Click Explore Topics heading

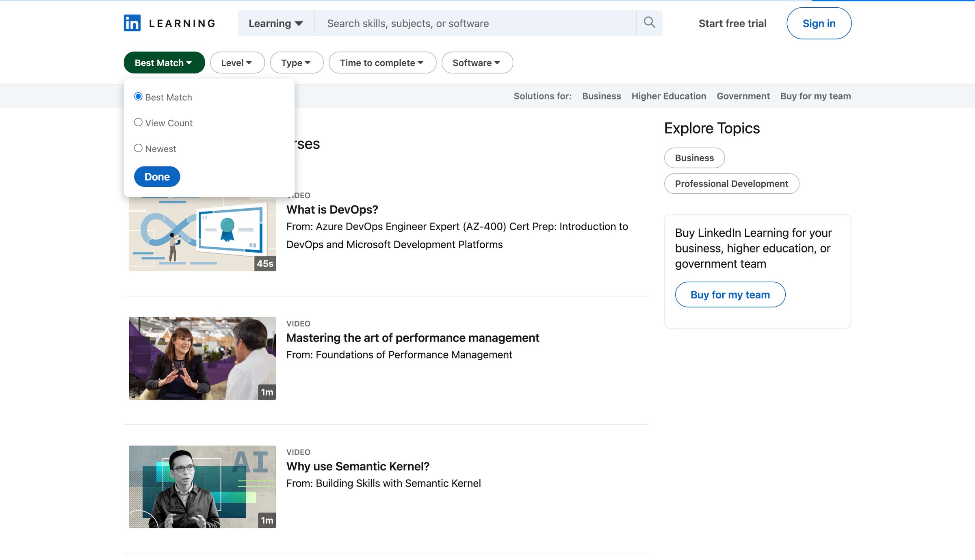point(712,128)
